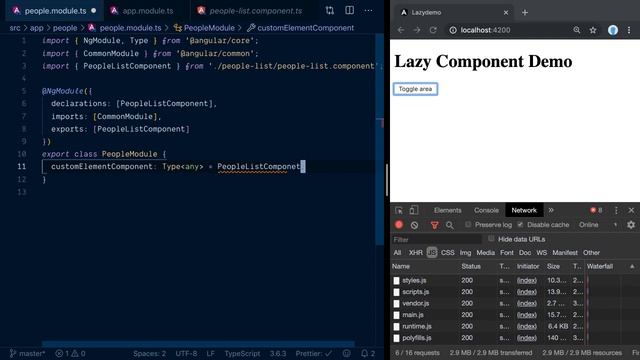
Task: Reload the localhost page
Action: tap(433, 30)
